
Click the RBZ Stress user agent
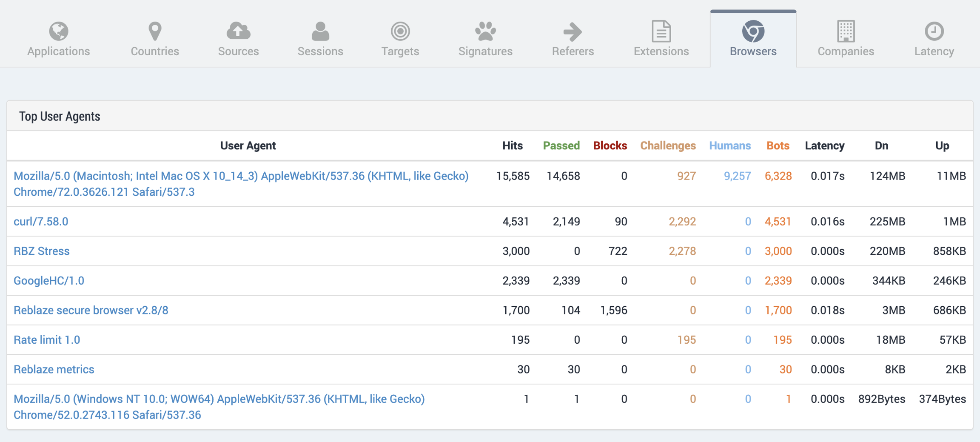tap(42, 251)
